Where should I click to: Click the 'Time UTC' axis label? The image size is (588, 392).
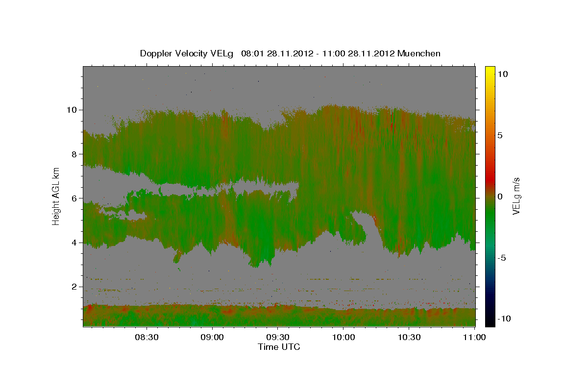pos(279,347)
